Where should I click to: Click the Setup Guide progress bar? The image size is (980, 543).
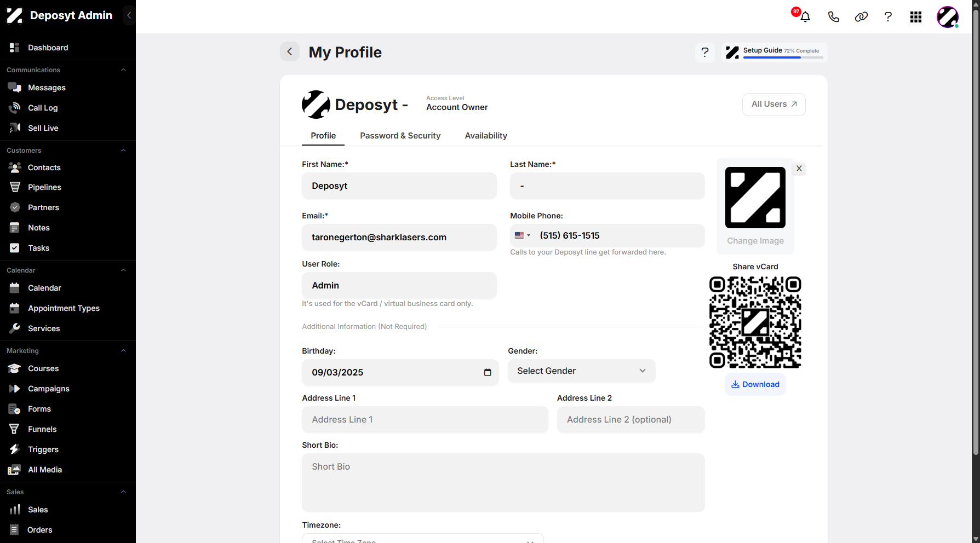[783, 57]
